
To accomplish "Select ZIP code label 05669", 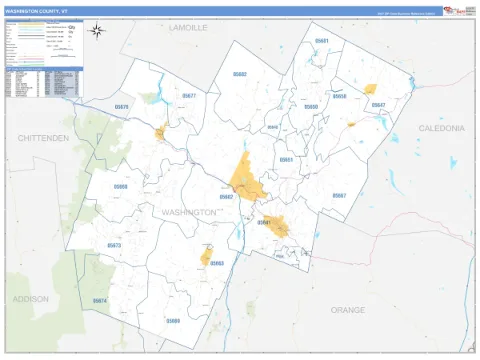I will [x=173, y=321].
